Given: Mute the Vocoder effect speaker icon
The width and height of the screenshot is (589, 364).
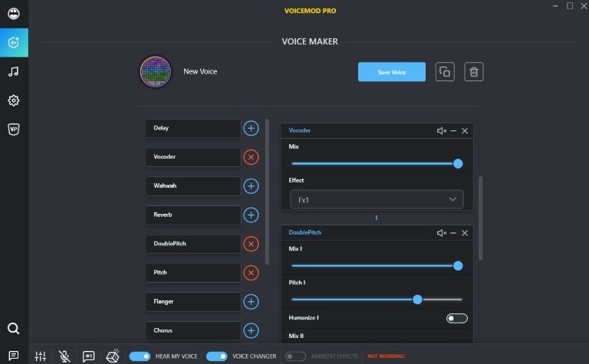Looking at the screenshot, I should (x=441, y=131).
